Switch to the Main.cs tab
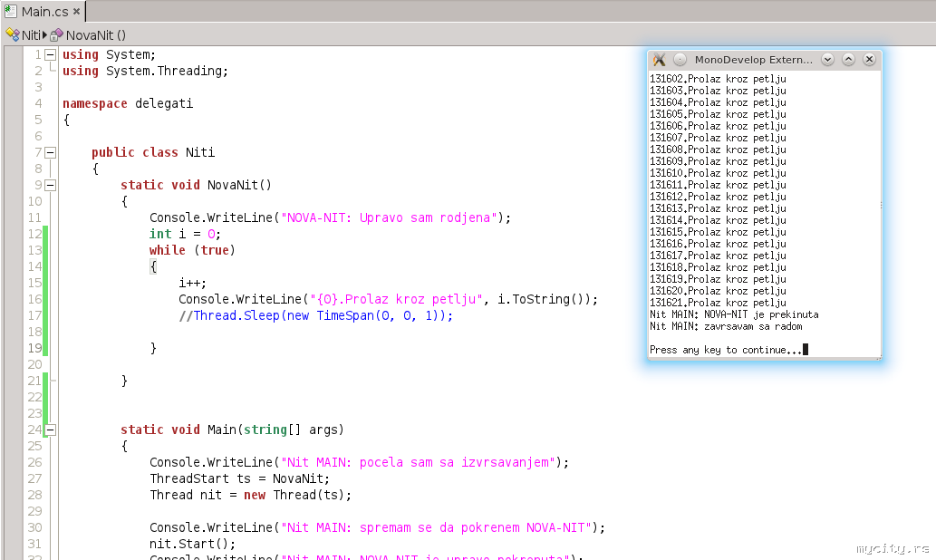Viewport: 936px width, 560px height. 43,12
